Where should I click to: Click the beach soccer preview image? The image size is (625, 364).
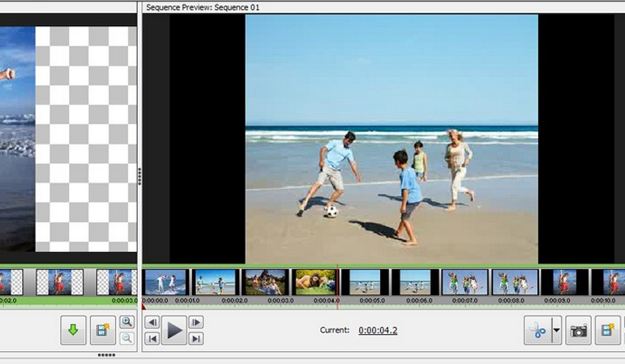coord(392,139)
